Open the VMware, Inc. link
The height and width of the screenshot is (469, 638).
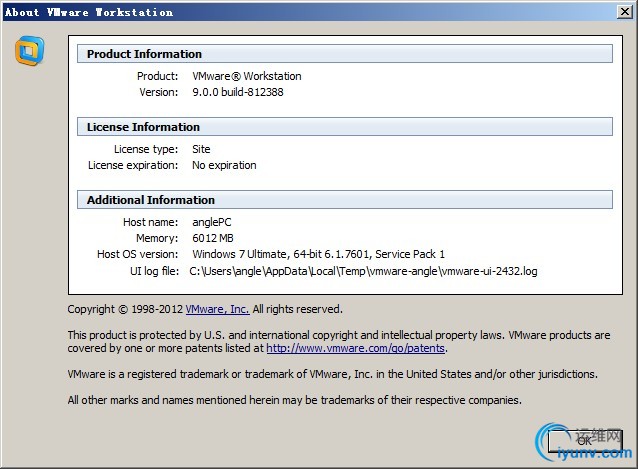217,309
